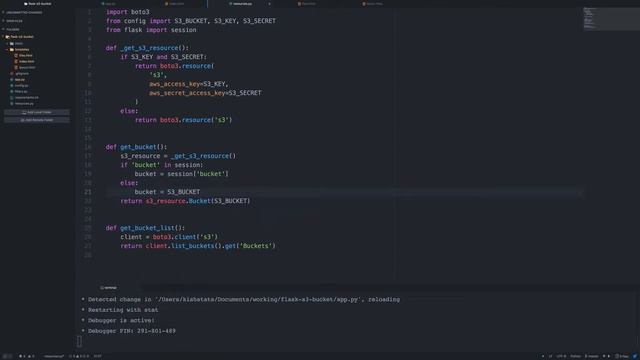
Task: Click line number 16 in gutter
Action: (x=88, y=147)
